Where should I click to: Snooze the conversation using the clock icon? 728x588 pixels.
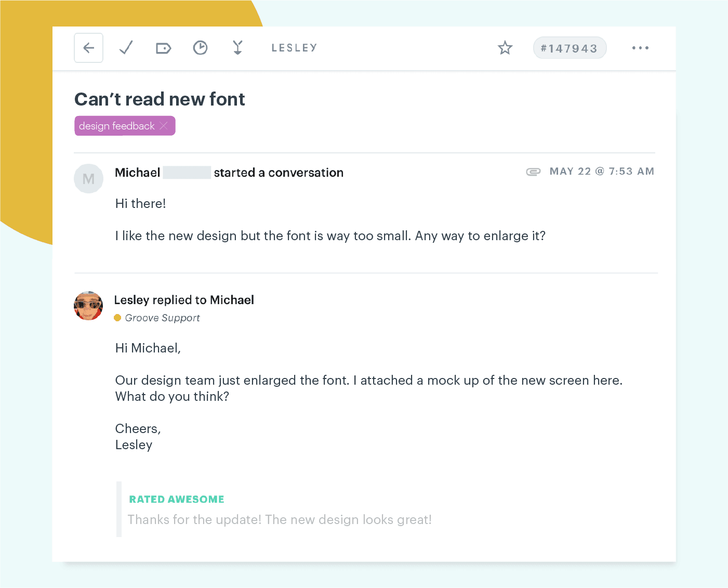point(200,48)
